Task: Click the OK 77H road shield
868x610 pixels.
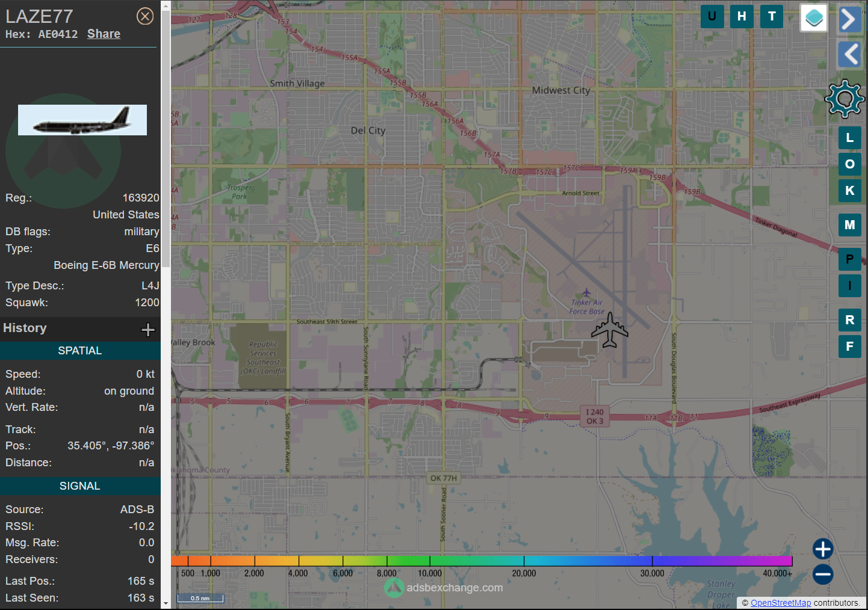Action: click(444, 478)
